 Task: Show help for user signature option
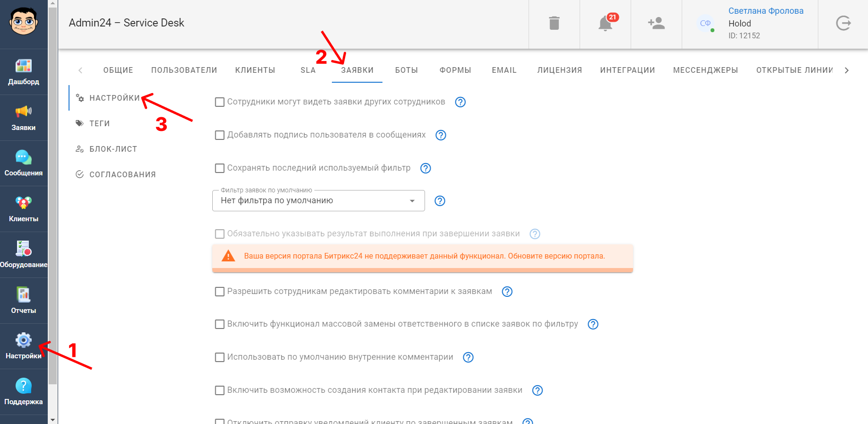tap(441, 135)
